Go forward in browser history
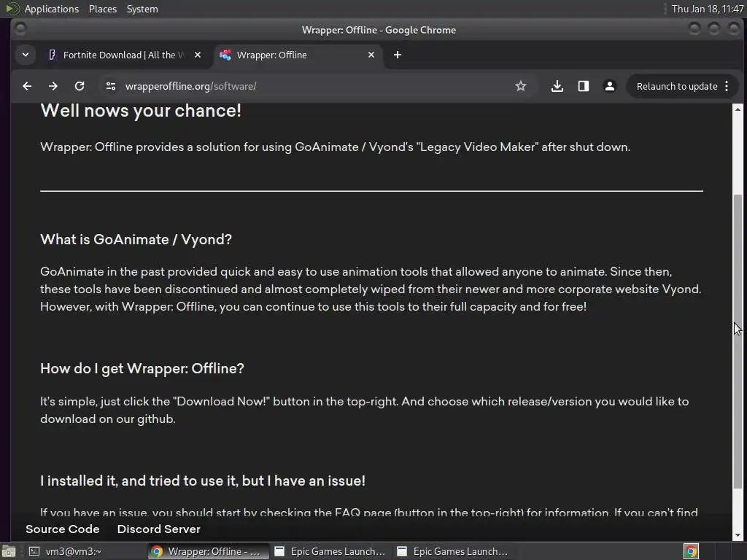Image resolution: width=747 pixels, height=560 pixels. tap(53, 86)
